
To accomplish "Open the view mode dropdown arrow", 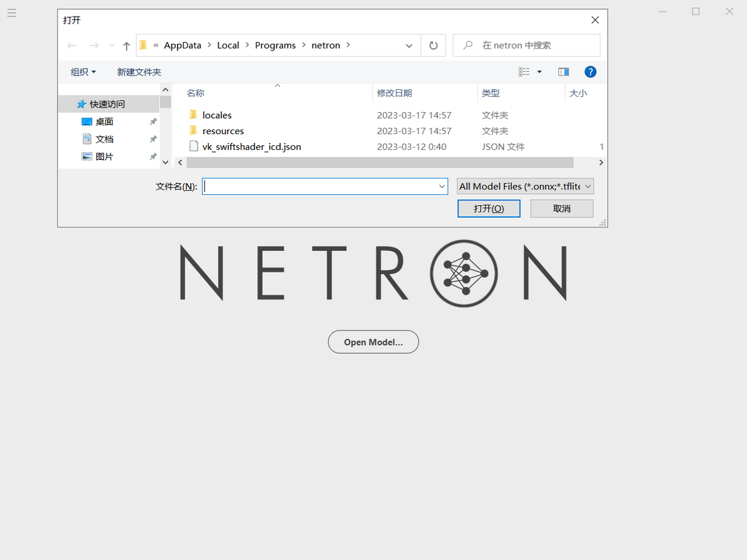I will 539,71.
